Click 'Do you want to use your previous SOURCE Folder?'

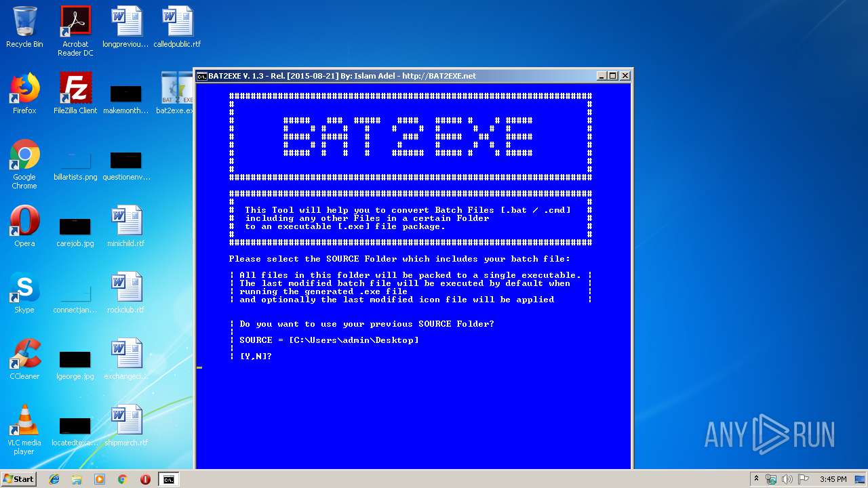[x=367, y=324]
